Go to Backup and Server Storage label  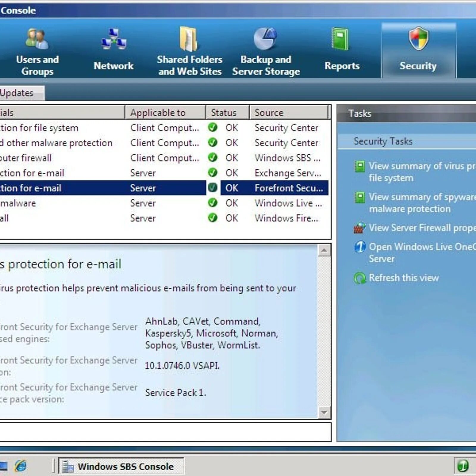[266, 65]
